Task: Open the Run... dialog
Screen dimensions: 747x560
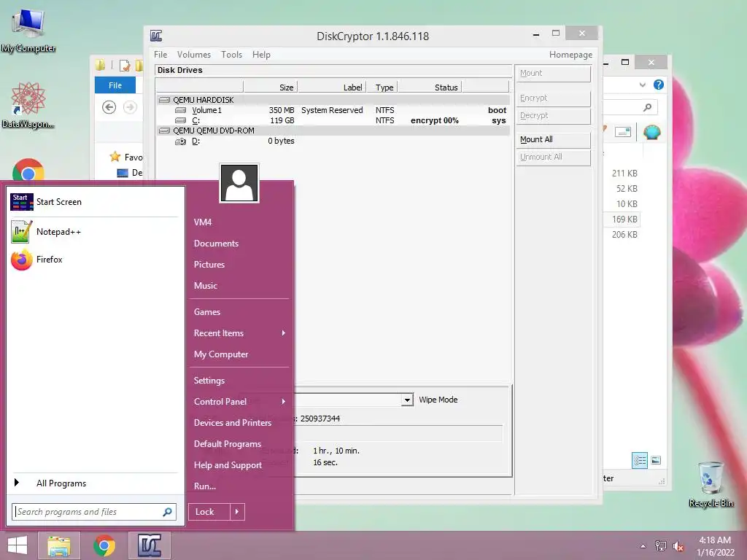Action: tap(205, 486)
